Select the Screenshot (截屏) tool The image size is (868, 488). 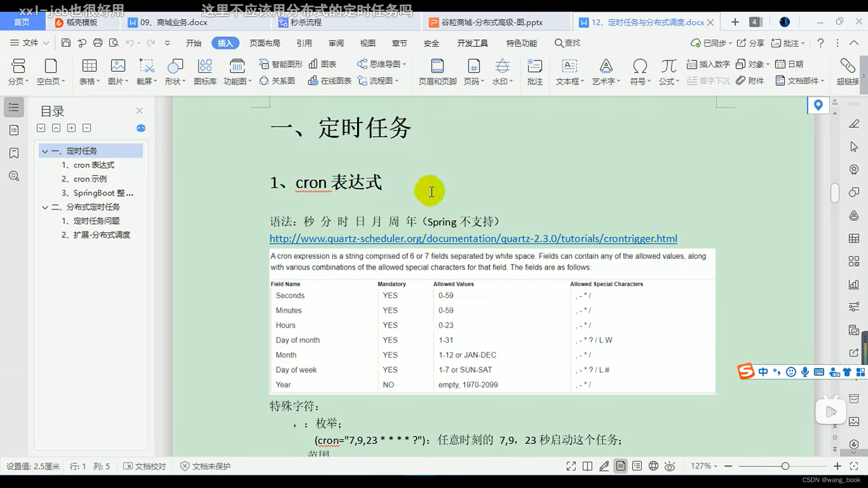point(146,72)
